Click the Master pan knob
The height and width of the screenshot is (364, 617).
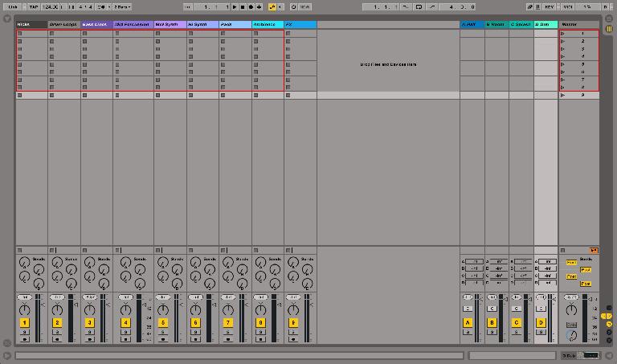point(571,309)
